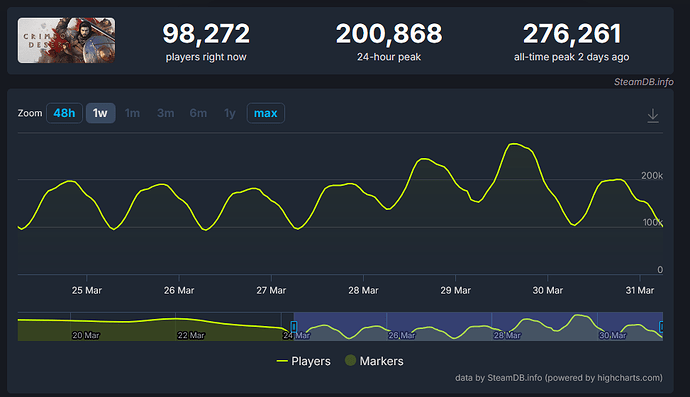Toggle the Markers series in legend
This screenshot has height=397, width=690.
click(x=374, y=361)
